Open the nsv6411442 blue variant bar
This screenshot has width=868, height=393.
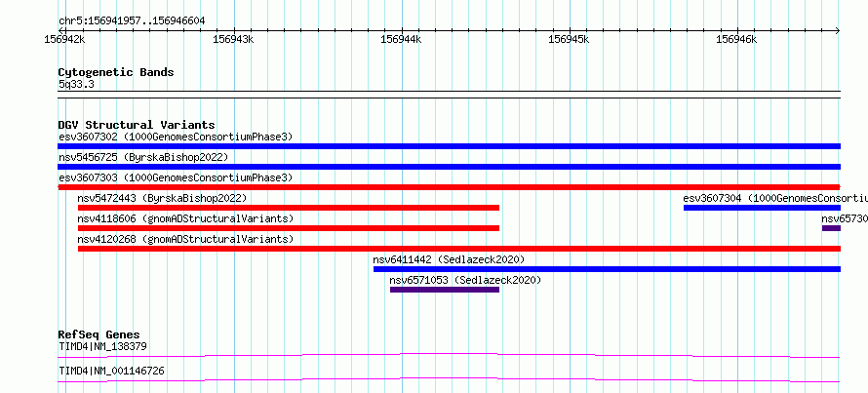[x=607, y=269]
